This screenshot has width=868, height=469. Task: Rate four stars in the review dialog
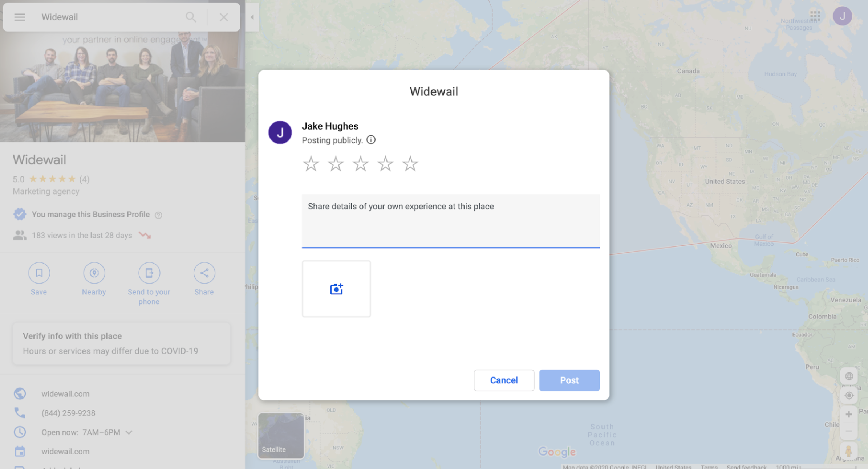(385, 164)
